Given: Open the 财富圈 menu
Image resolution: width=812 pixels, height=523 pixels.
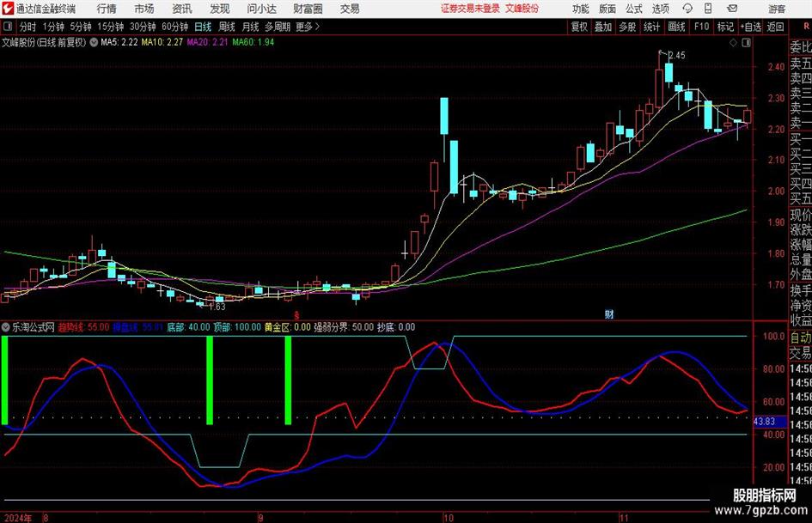Looking at the screenshot, I should point(308,9).
